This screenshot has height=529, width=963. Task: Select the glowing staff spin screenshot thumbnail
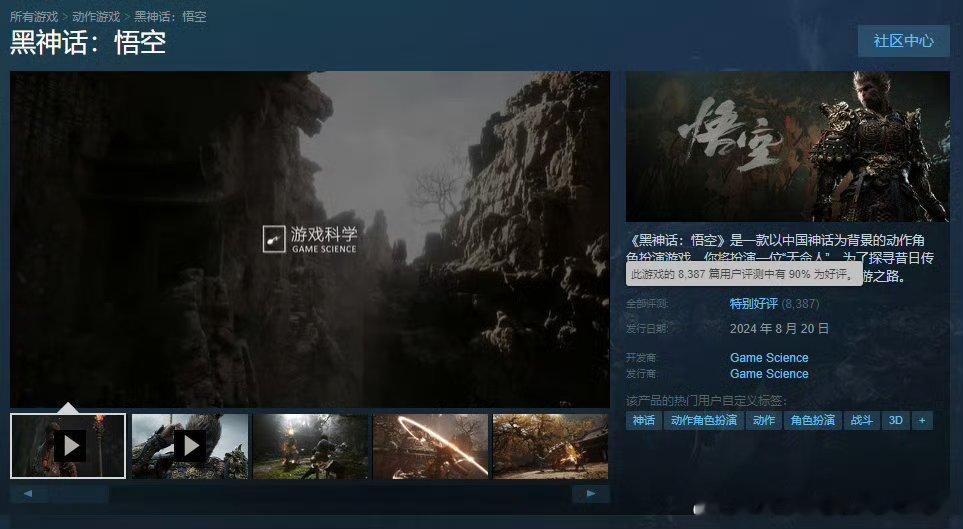pyautogui.click(x=431, y=446)
